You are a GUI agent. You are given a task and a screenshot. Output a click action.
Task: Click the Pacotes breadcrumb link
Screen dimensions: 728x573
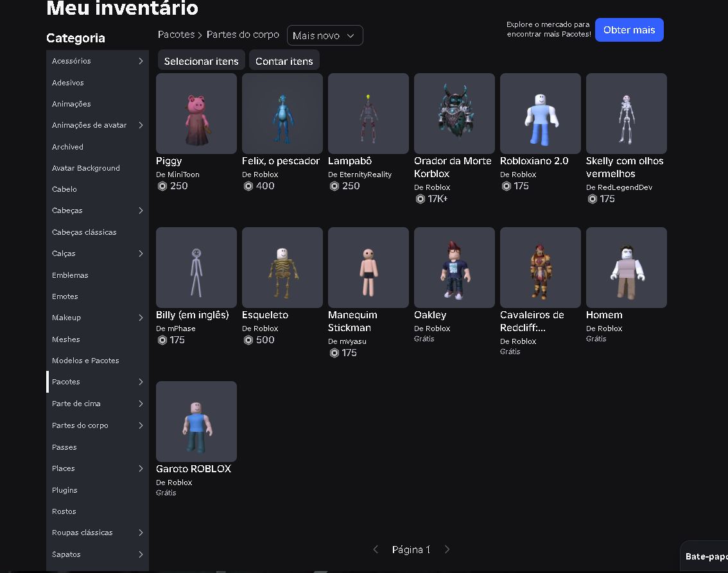(176, 35)
